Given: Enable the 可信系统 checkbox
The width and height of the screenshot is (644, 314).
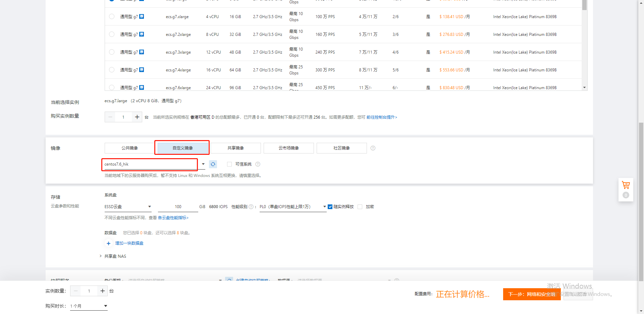Looking at the screenshot, I should click(229, 164).
